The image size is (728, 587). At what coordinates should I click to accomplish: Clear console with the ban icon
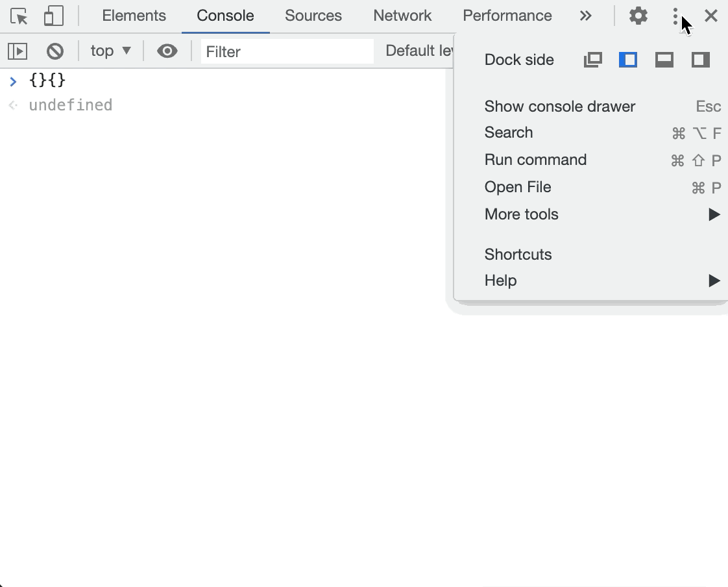(55, 51)
